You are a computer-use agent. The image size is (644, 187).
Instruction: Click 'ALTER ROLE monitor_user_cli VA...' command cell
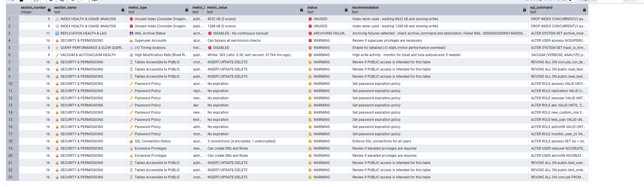(558, 134)
